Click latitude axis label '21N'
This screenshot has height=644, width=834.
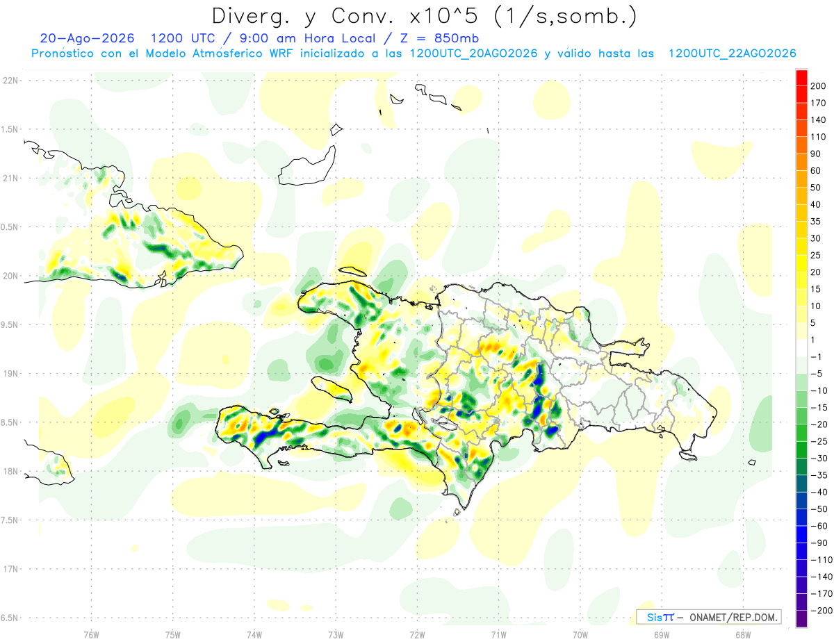tap(10, 178)
